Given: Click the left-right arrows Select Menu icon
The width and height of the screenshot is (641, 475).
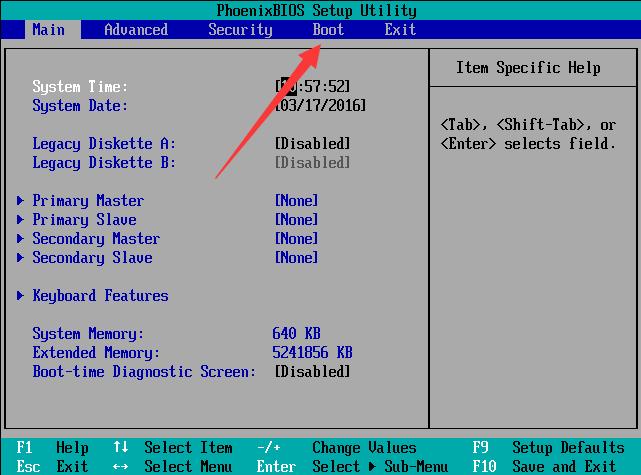Looking at the screenshot, I should (x=121, y=466).
